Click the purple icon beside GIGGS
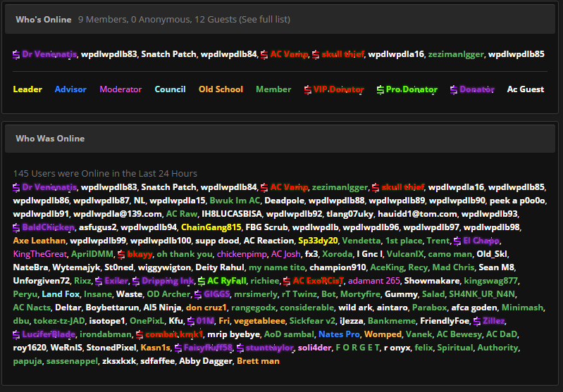This screenshot has width=563, height=392. [x=198, y=294]
